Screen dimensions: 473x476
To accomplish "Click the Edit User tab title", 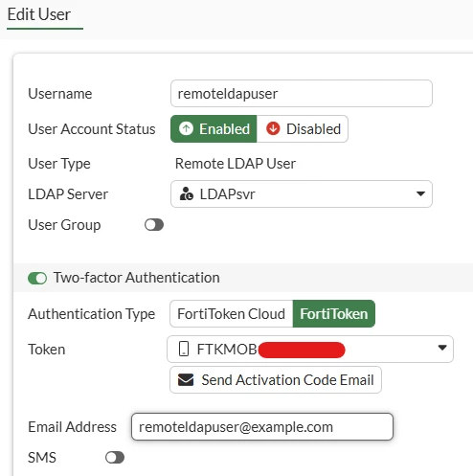I will pyautogui.click(x=39, y=14).
